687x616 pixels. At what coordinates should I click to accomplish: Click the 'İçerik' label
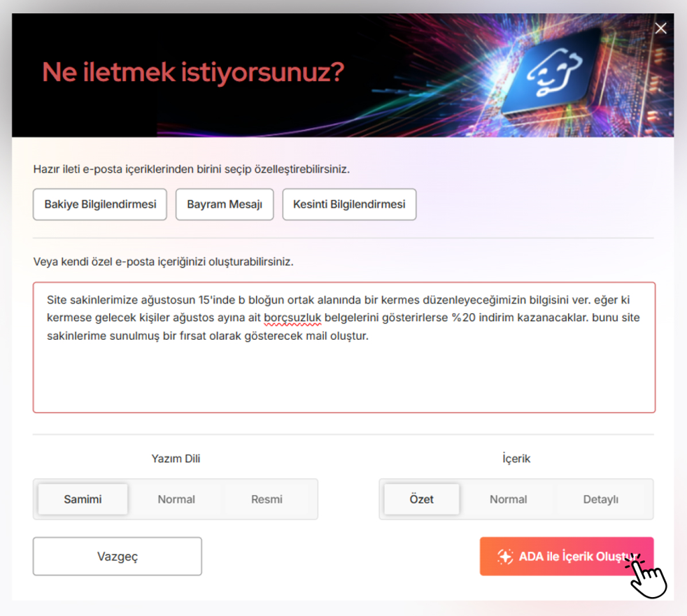click(516, 459)
